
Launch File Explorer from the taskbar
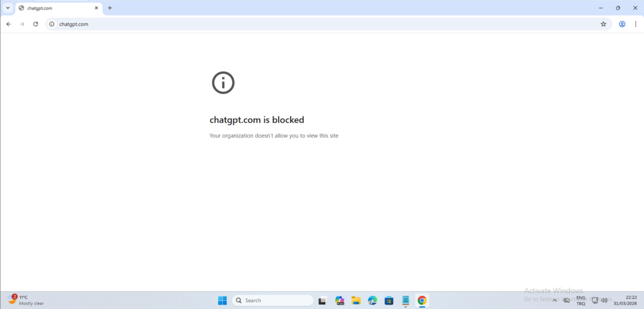pyautogui.click(x=355, y=300)
